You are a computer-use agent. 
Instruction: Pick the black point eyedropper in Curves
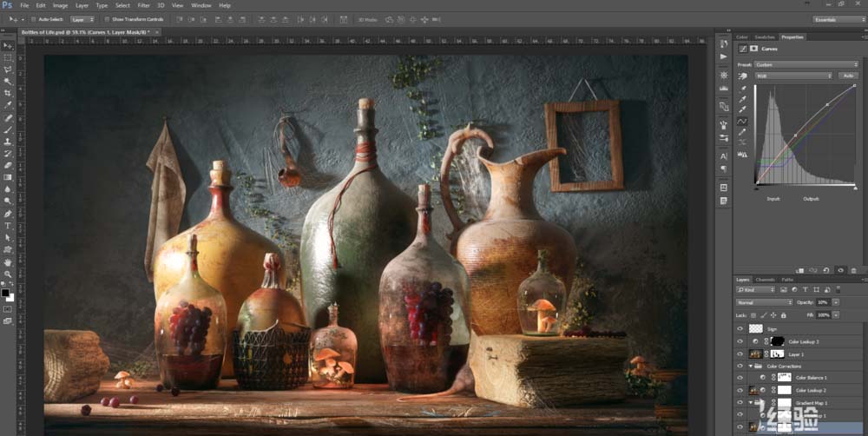point(743,89)
